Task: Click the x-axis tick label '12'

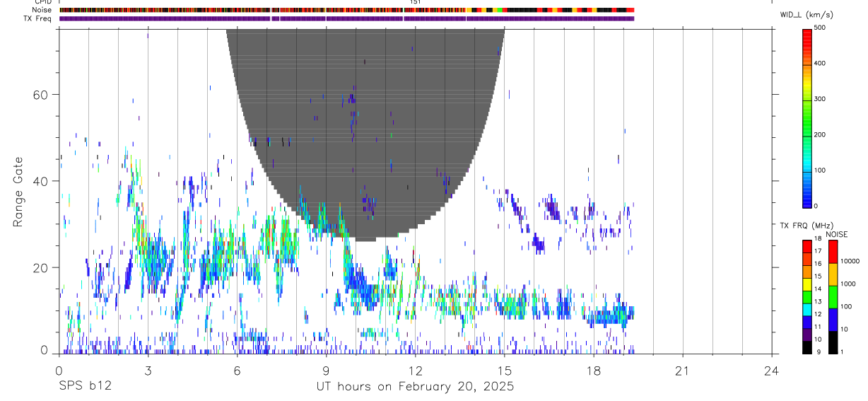Action: pos(416,370)
